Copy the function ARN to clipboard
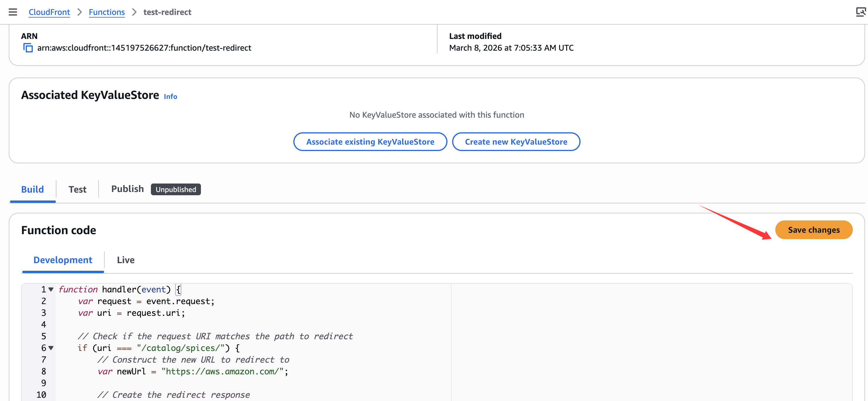The image size is (868, 401). (28, 48)
